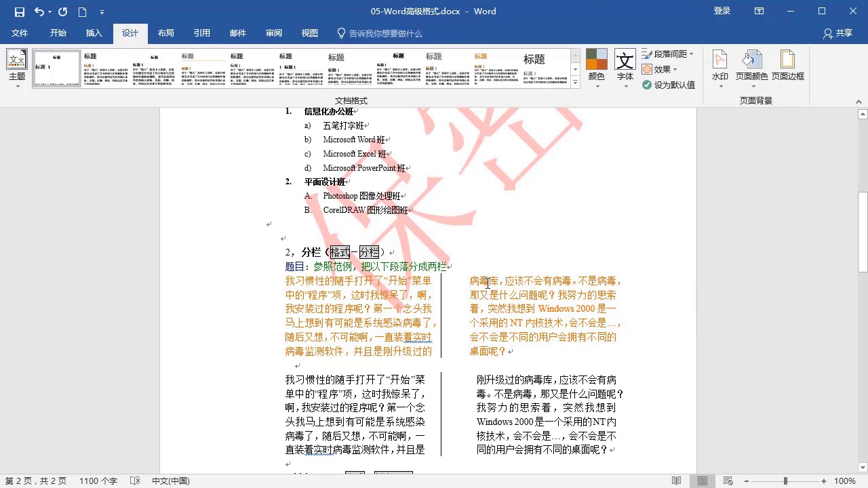Click the 登录 sign-in link
The height and width of the screenshot is (488, 868).
722,12
